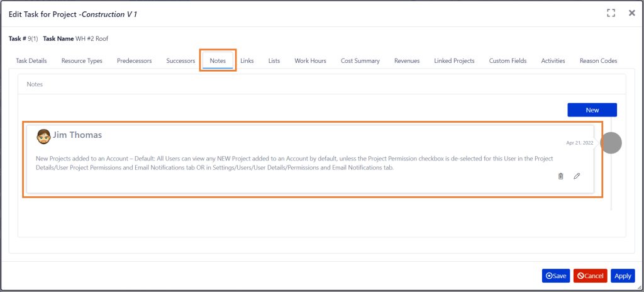Open the Custom Fields tab
The image size is (644, 292).
508,61
